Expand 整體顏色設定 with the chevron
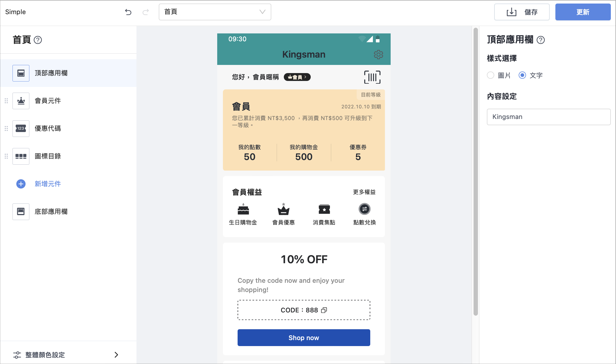The width and height of the screenshot is (616, 364). (116, 355)
